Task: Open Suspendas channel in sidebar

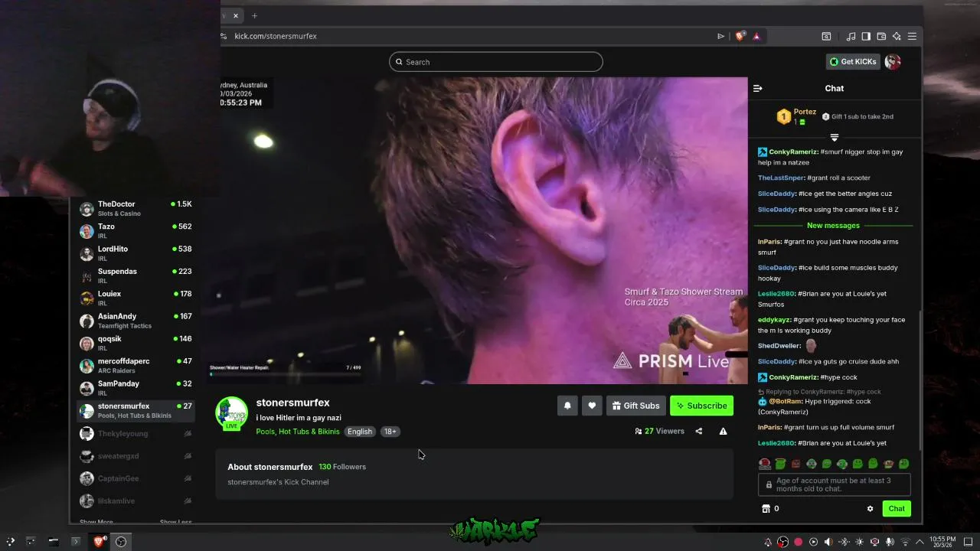Action: click(x=136, y=275)
